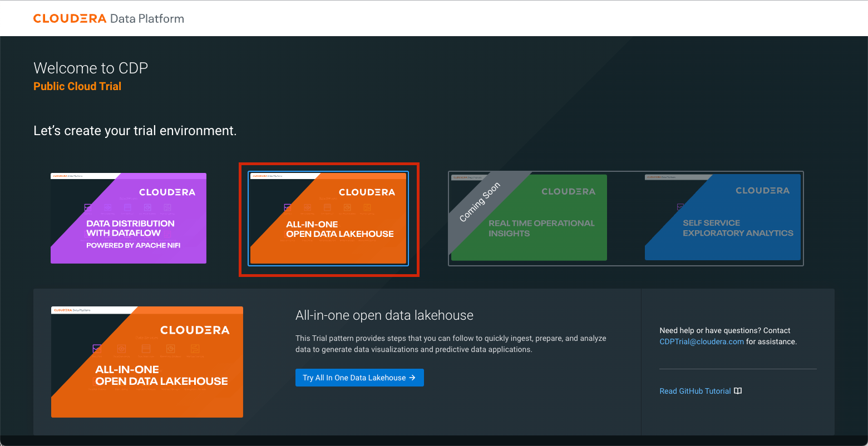Open the CDPTrial@cloudera.com email link

click(702, 341)
